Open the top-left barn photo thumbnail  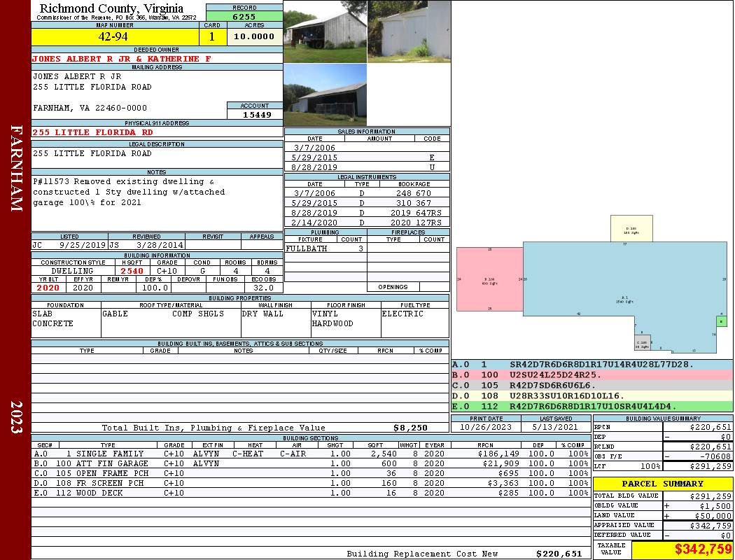(325, 31)
